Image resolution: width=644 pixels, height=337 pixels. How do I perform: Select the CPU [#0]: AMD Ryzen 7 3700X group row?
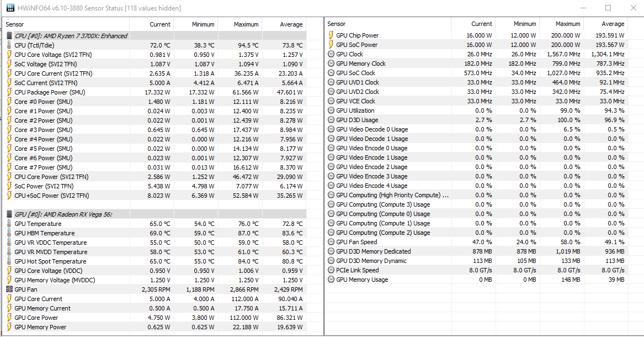[x=155, y=36]
